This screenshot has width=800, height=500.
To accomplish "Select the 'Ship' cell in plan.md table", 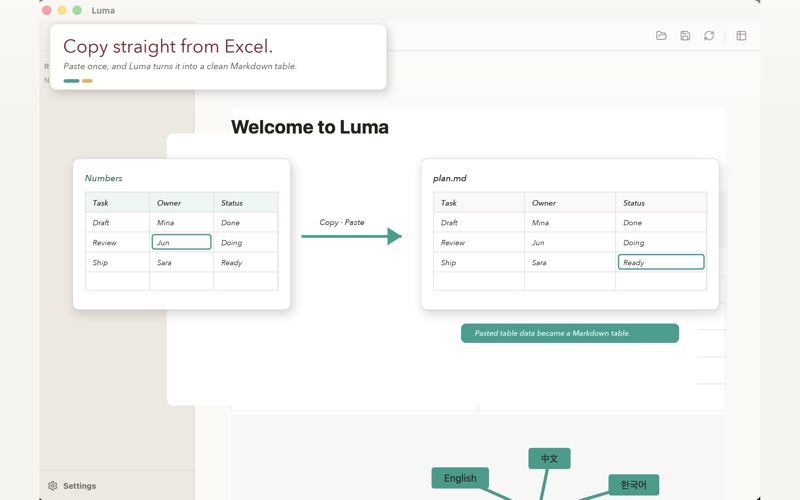I will point(479,262).
